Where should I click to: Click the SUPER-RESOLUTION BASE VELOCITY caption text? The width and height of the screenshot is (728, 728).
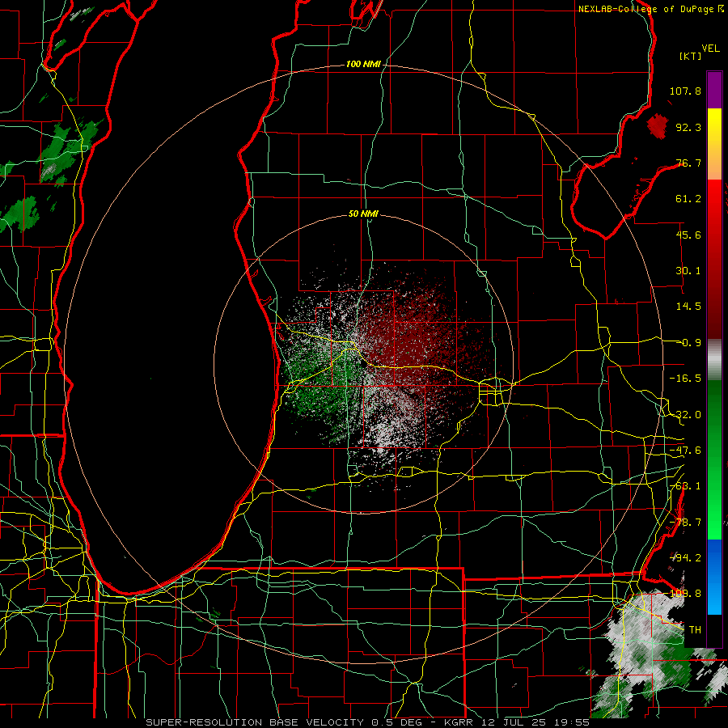click(255, 722)
